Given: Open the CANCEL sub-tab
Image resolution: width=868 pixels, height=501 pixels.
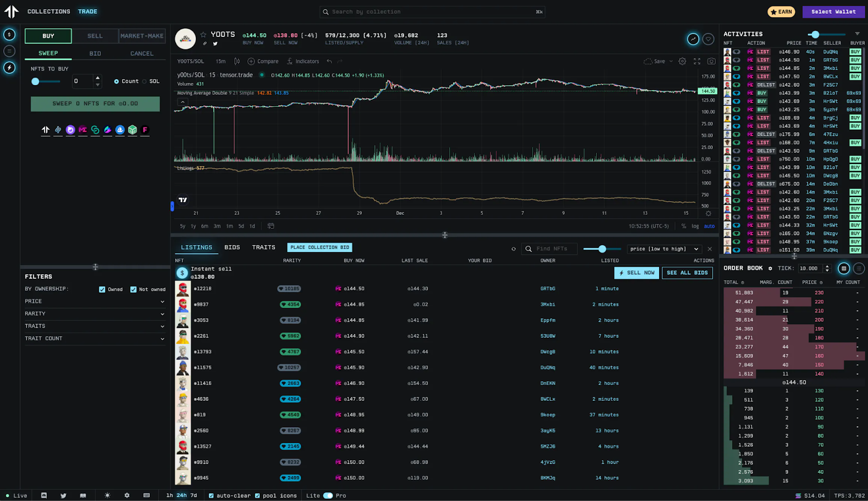Looking at the screenshot, I should click(x=142, y=54).
